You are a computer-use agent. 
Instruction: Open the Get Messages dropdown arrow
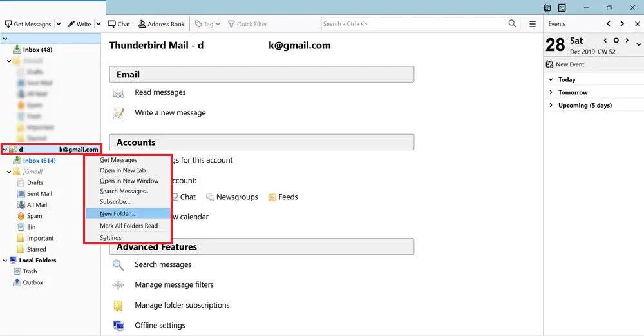(59, 24)
